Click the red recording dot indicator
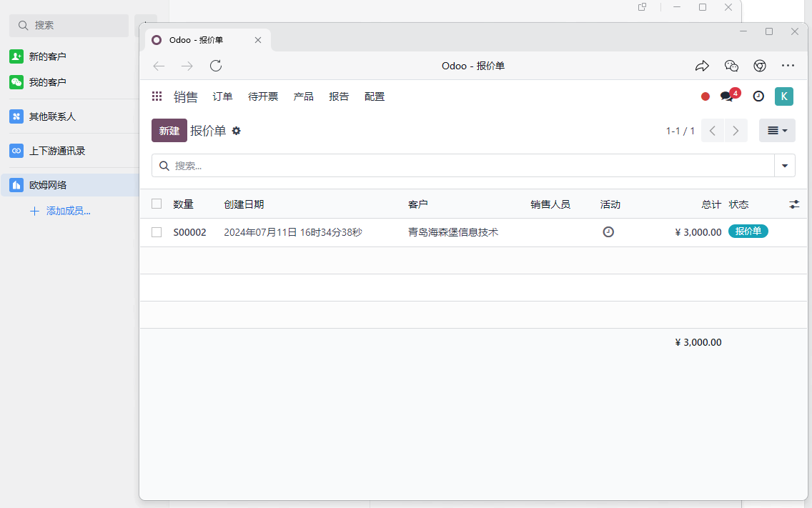The image size is (812, 508). click(705, 96)
